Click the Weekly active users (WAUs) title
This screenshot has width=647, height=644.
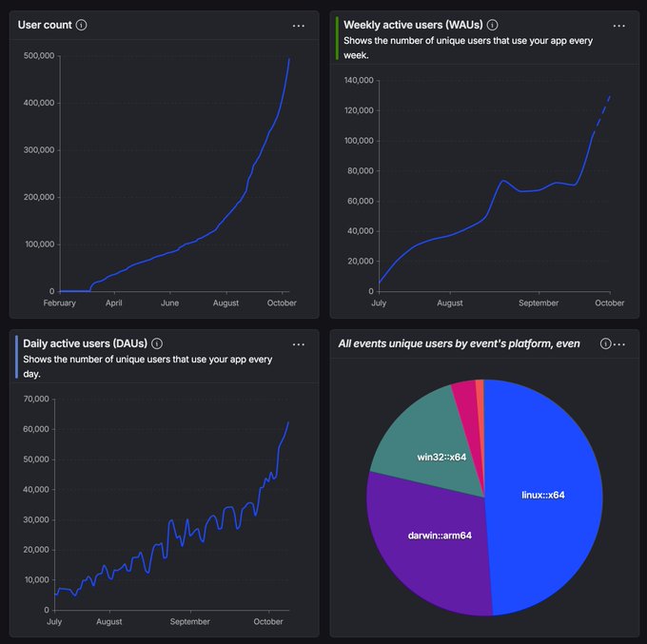tap(413, 25)
